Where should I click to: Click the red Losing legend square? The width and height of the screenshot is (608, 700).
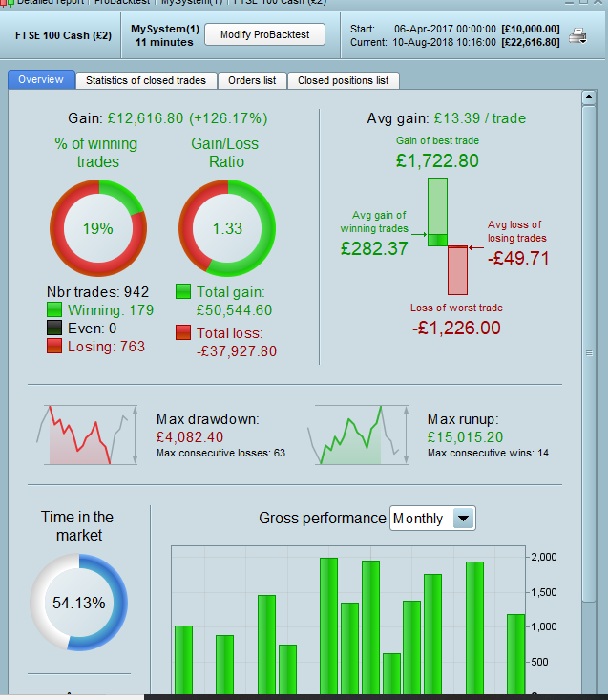pos(54,346)
